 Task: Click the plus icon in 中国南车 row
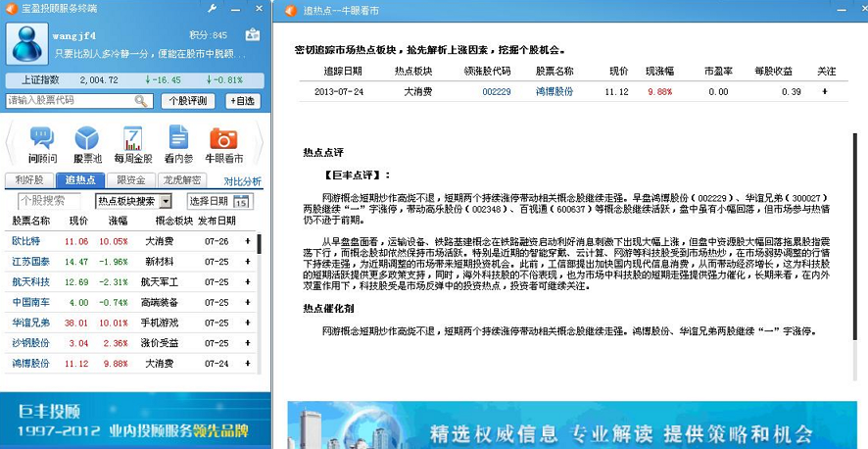[x=248, y=302]
